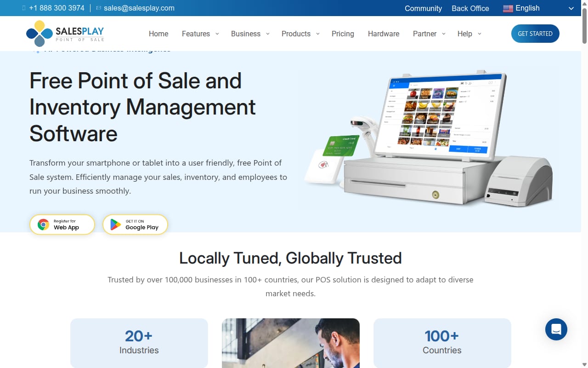
Task: Expand the Help menu chevron
Action: pos(480,34)
